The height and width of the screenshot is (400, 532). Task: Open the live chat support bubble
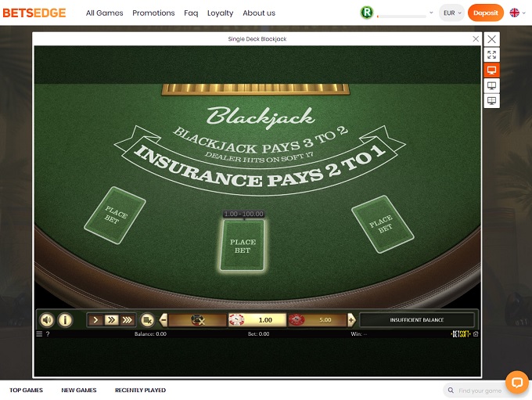(x=516, y=382)
